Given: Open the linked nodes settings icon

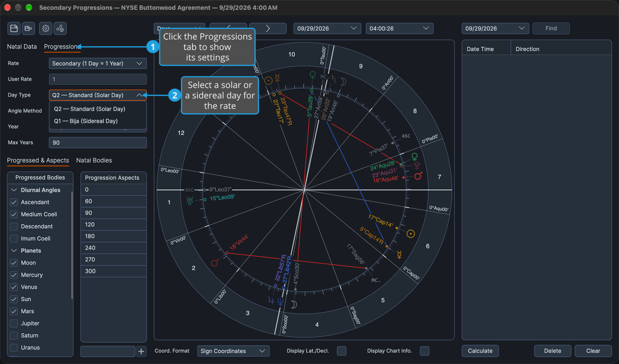Looking at the screenshot, I should [60, 28].
